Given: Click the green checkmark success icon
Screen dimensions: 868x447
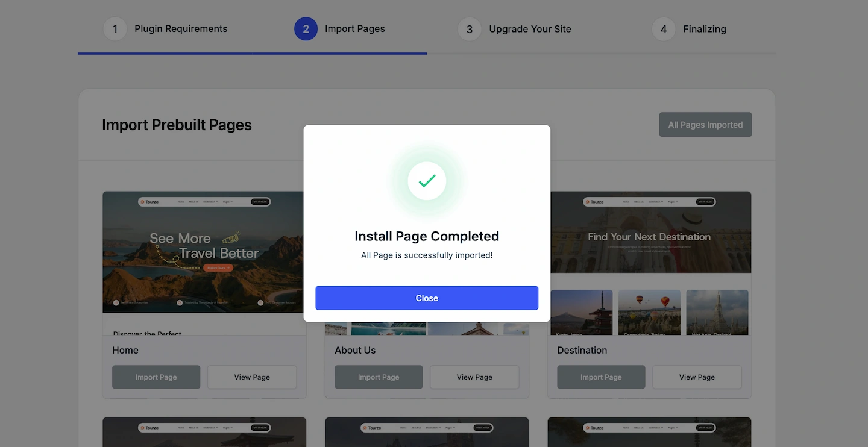Looking at the screenshot, I should (427, 181).
